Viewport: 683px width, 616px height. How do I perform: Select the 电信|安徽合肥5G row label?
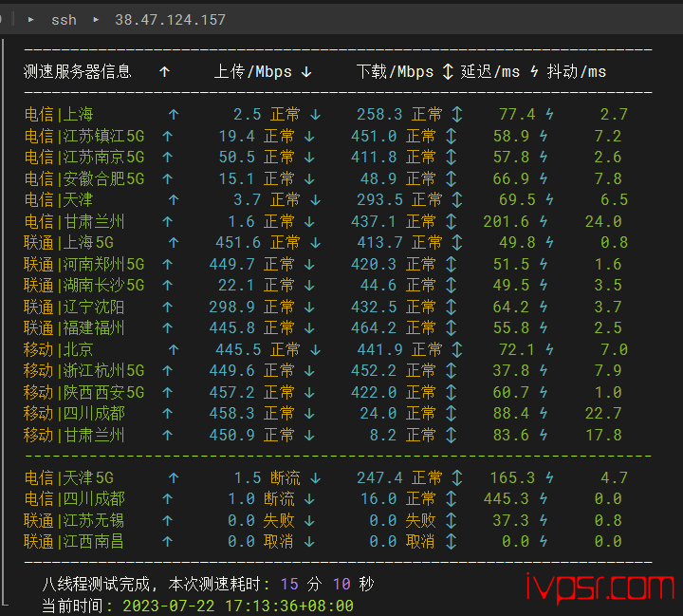[84, 178]
